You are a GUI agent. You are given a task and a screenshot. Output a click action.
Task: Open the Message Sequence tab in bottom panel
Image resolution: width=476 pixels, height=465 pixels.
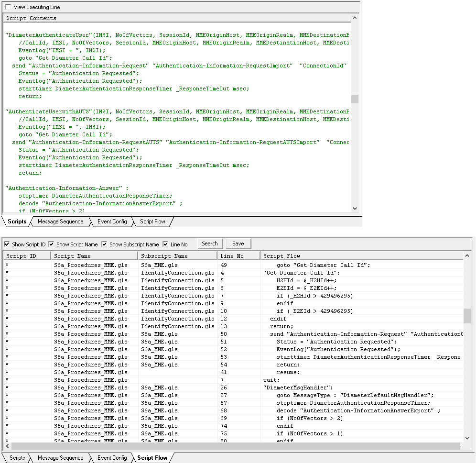(x=60, y=458)
